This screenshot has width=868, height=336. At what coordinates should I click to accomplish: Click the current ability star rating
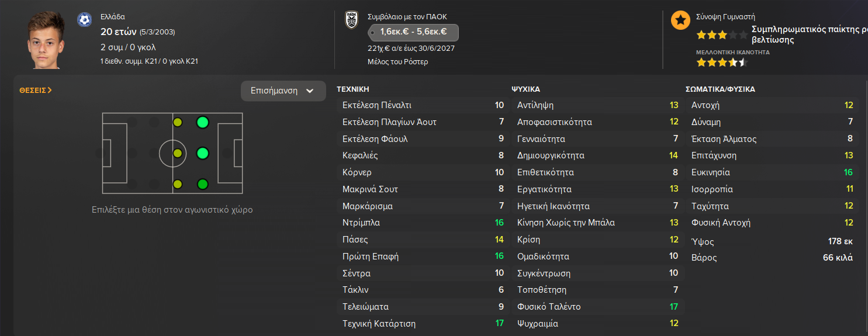coord(721,35)
